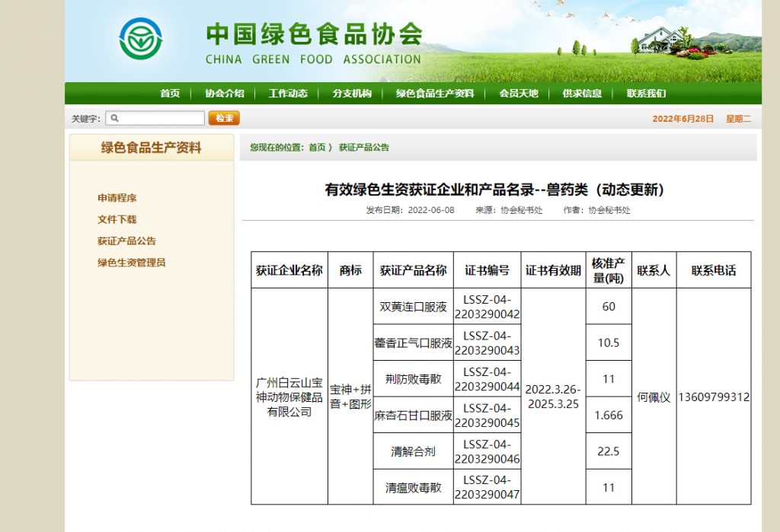780x532 pixels.
Task: Click product cell 荆防败毒散
Action: 414,379
